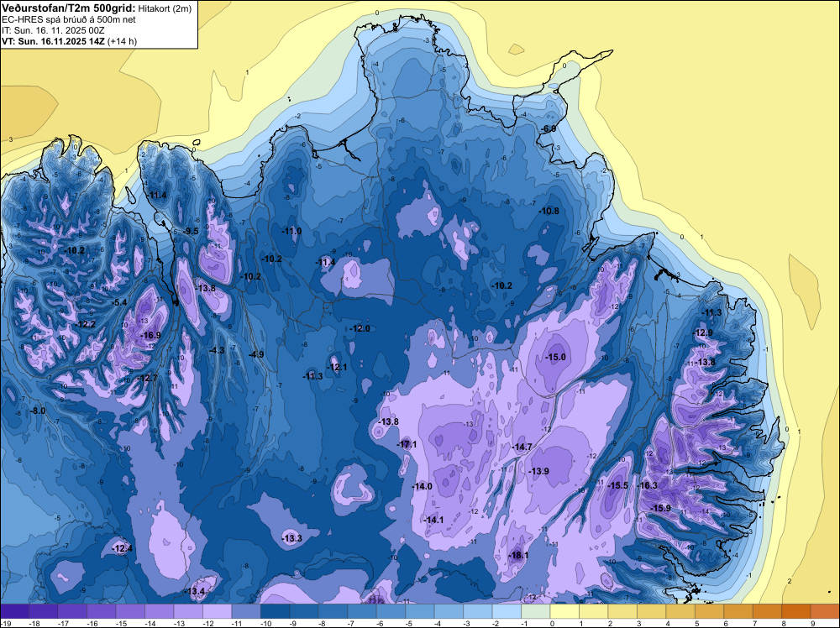Click the -17.1 temperature label

point(407,444)
